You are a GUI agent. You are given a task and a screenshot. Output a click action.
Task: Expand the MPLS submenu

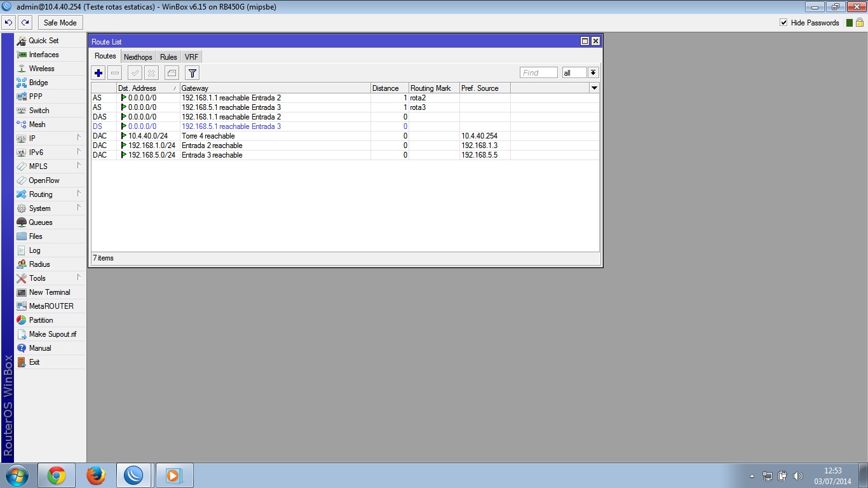[x=50, y=166]
